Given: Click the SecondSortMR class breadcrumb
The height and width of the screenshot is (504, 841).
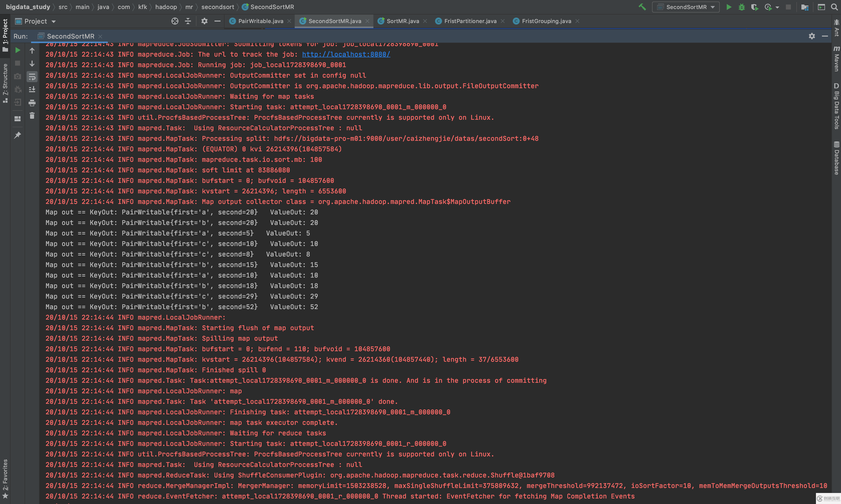Looking at the screenshot, I should coord(268,7).
